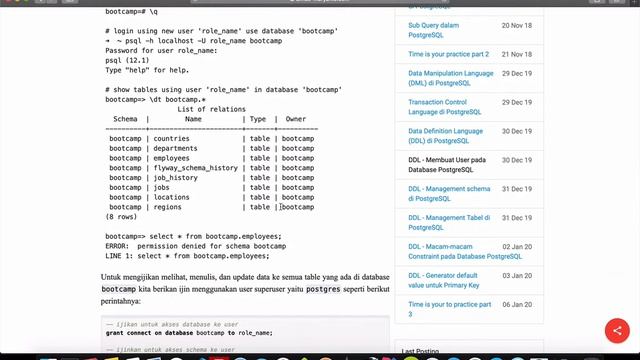Click 'Last Posting' section heading
The width and height of the screenshot is (640, 360).
[420, 351]
